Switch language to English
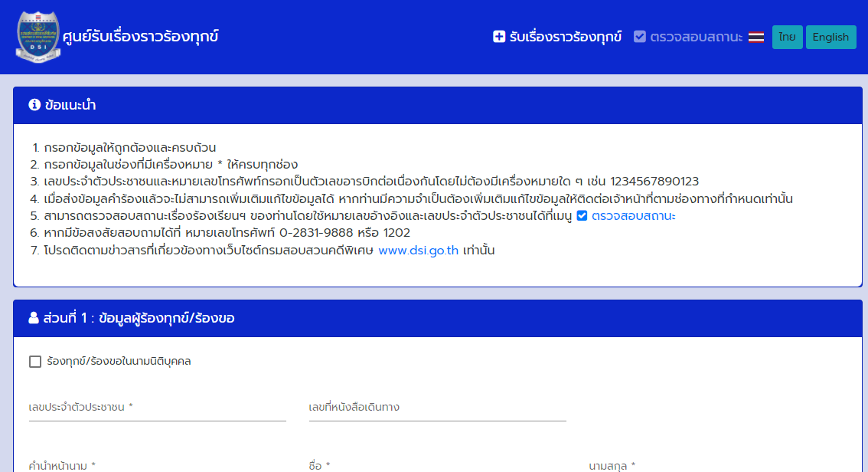This screenshot has width=868, height=472. point(830,37)
